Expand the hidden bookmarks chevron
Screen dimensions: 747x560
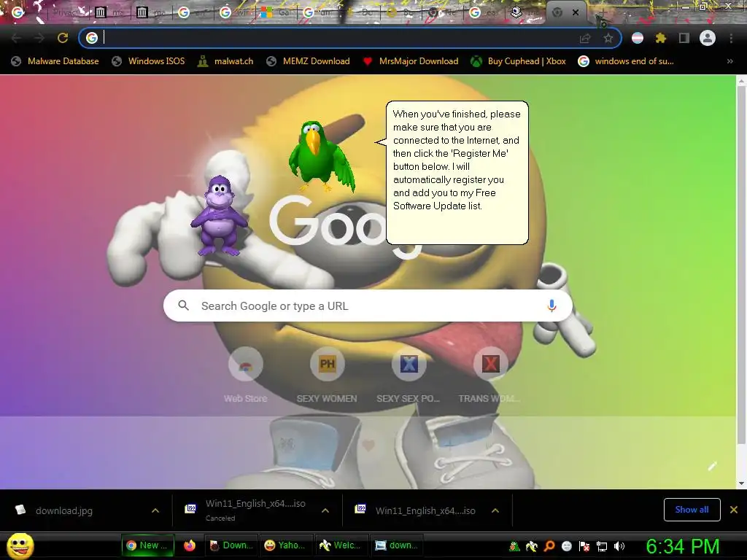[729, 61]
